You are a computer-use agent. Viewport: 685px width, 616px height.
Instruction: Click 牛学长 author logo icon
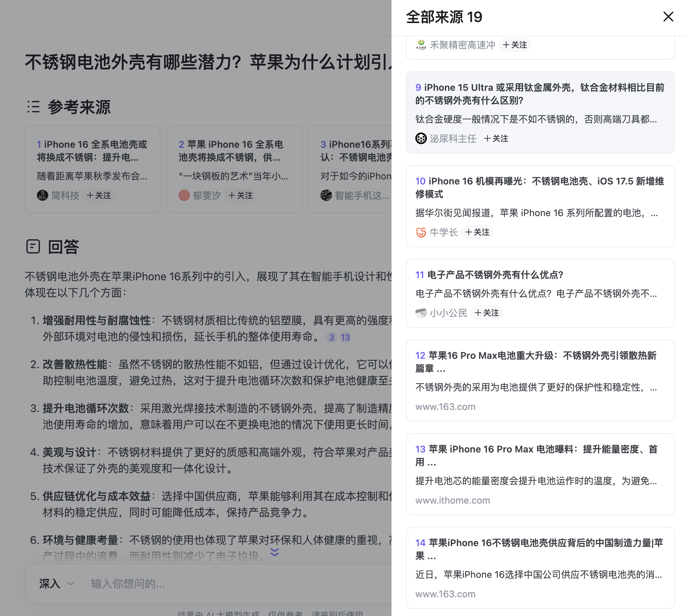(x=421, y=232)
